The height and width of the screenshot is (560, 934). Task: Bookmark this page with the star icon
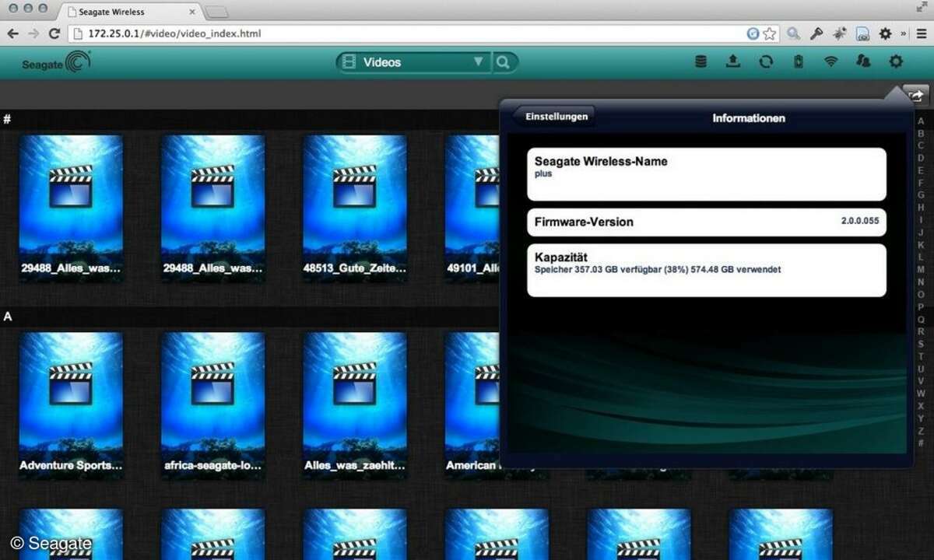click(x=770, y=33)
